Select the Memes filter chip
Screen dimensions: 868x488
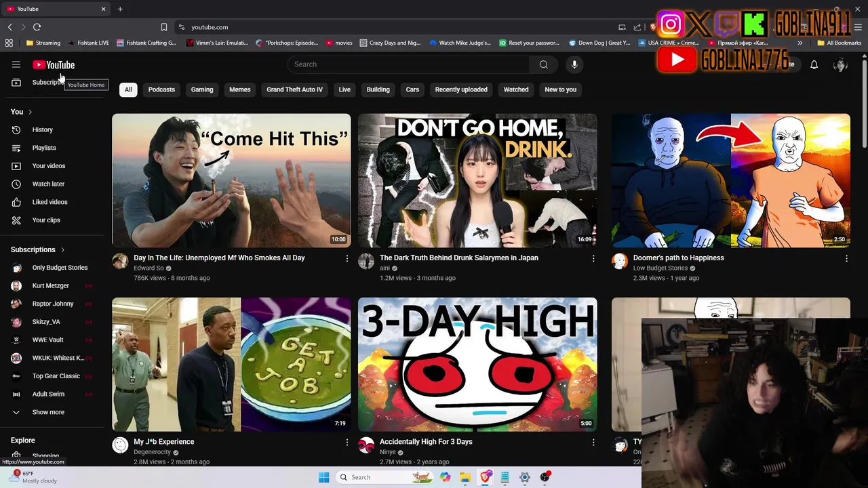239,89
